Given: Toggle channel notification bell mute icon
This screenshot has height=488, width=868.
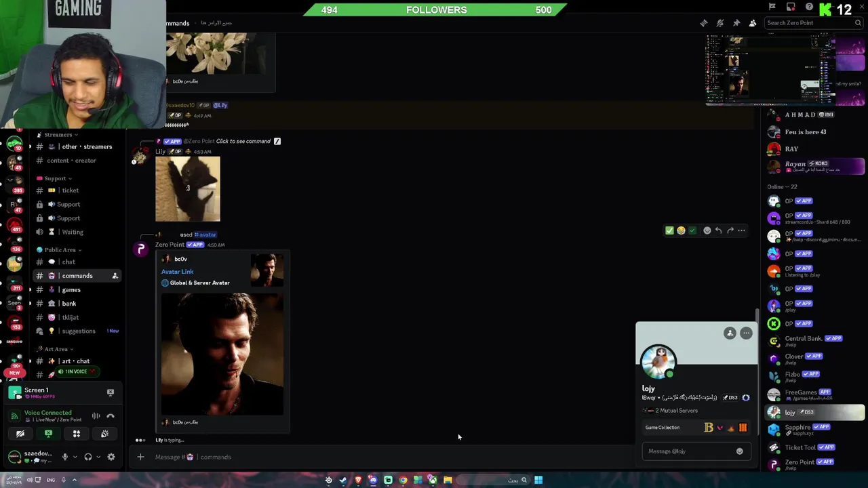Looking at the screenshot, I should pyautogui.click(x=720, y=23).
